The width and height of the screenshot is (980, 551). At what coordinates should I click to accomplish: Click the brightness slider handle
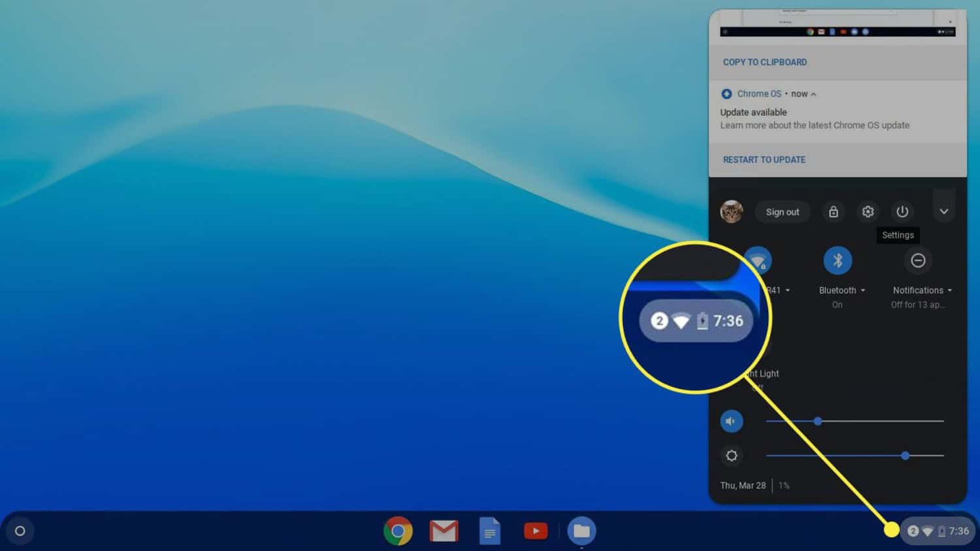[x=906, y=456]
